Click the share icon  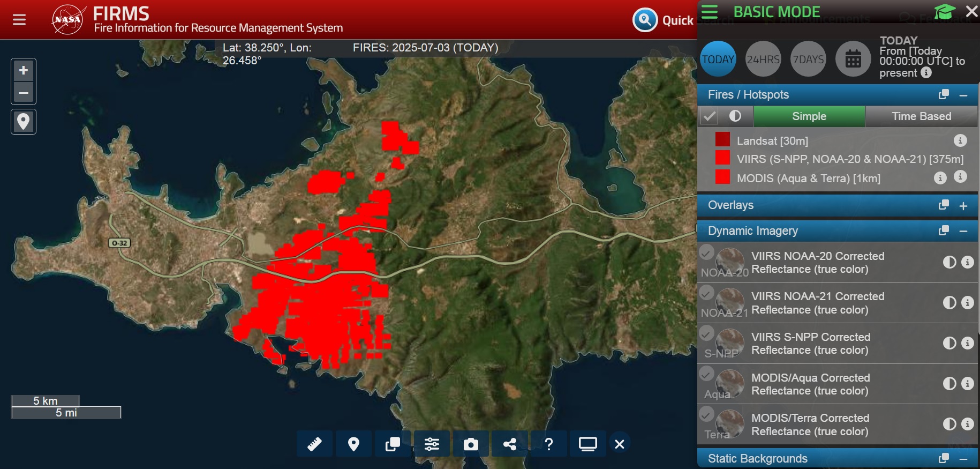tap(510, 444)
